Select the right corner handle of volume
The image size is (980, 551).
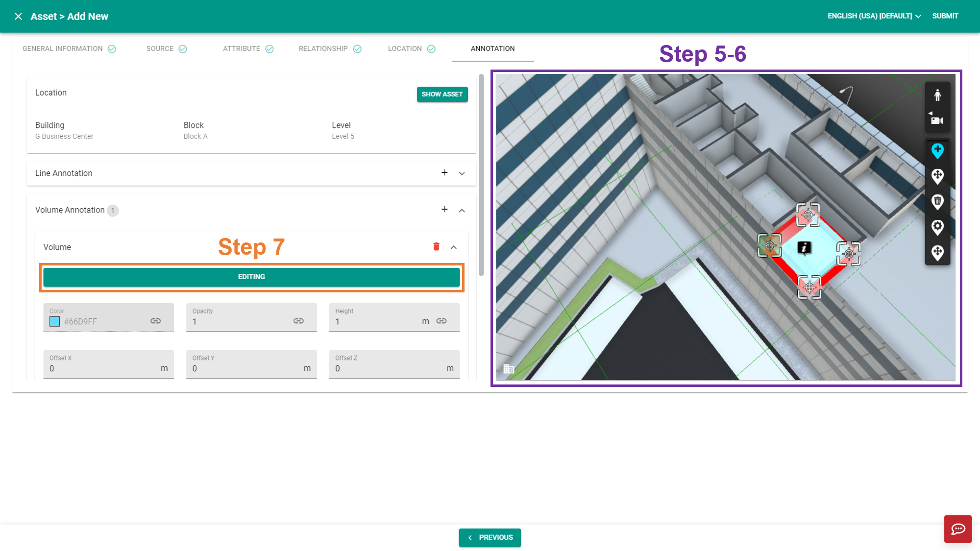849,253
